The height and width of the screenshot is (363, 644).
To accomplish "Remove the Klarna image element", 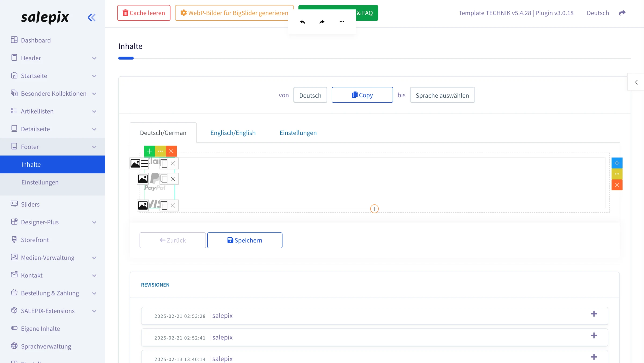I will 173,163.
